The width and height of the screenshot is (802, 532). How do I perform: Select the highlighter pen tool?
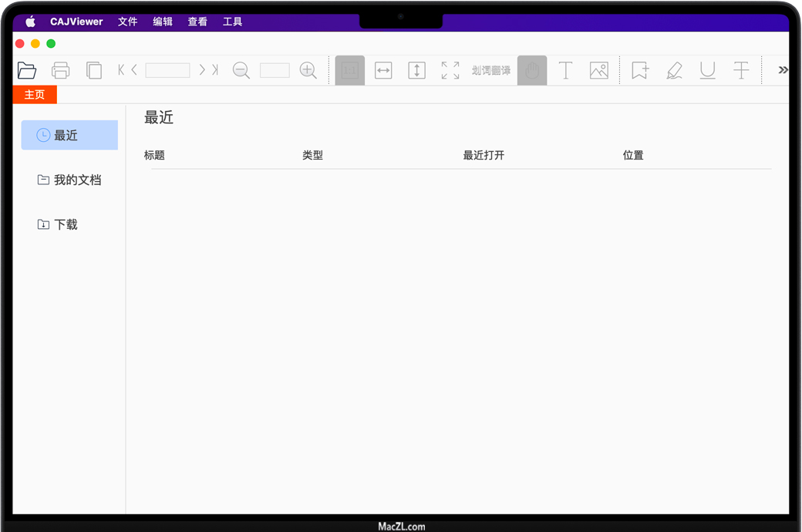[x=674, y=70]
